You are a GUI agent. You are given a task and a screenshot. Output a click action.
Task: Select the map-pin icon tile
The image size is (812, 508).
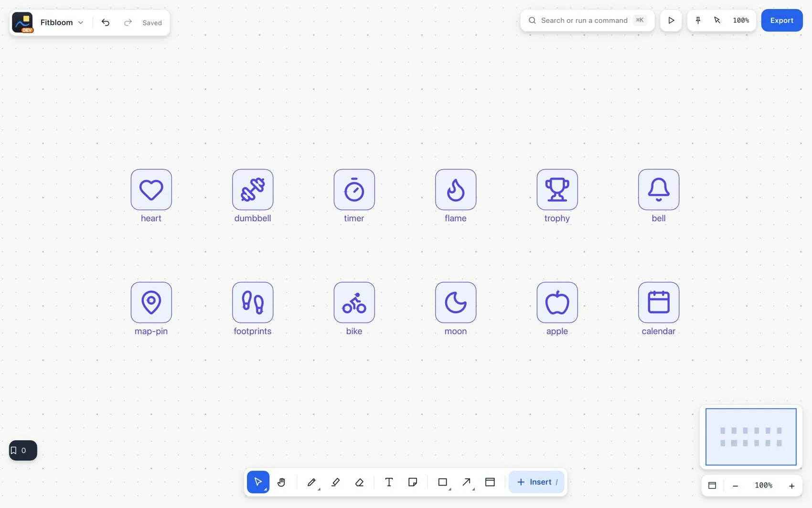pyautogui.click(x=151, y=302)
